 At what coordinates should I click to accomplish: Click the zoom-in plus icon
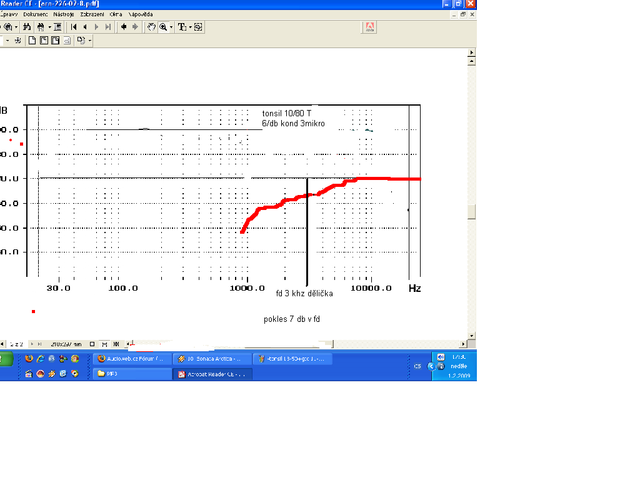[x=18, y=40]
